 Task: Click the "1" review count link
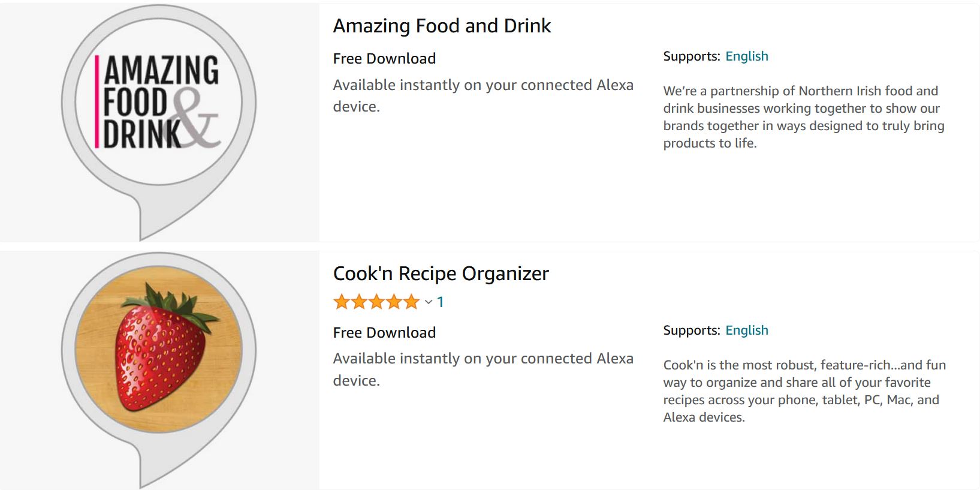[x=439, y=302]
